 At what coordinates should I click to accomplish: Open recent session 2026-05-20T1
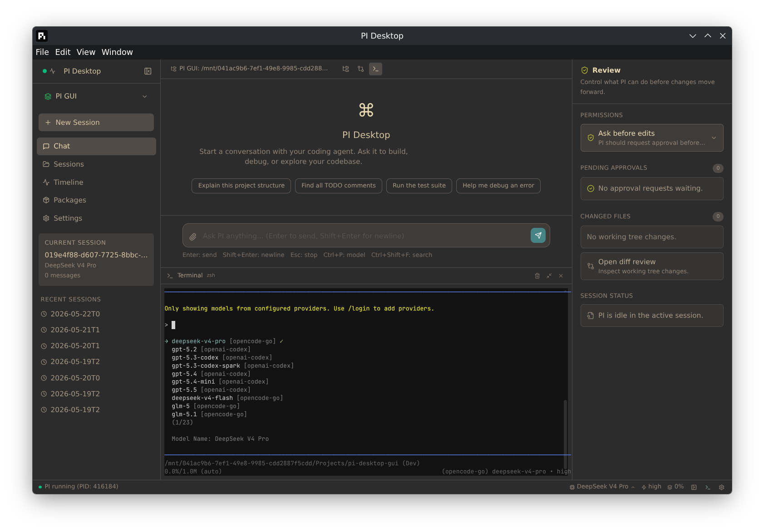pyautogui.click(x=96, y=346)
